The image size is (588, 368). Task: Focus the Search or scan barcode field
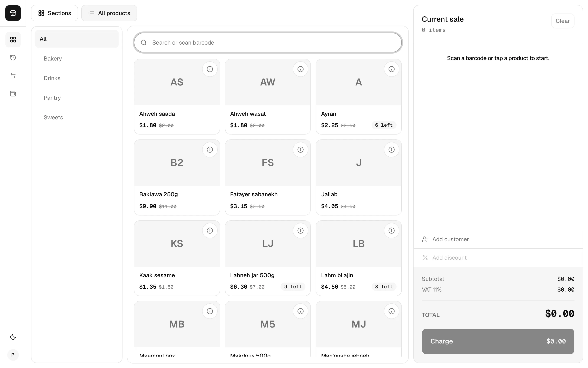pyautogui.click(x=268, y=43)
